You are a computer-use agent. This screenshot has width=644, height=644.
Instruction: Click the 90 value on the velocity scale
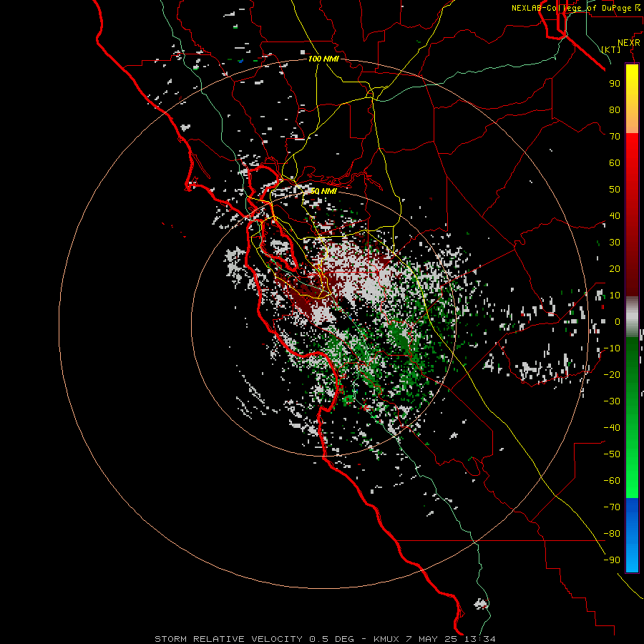[x=615, y=84]
